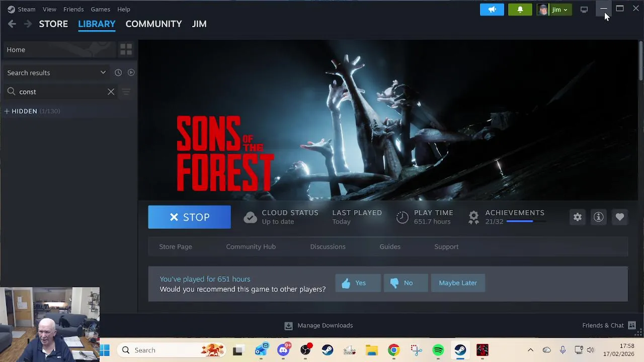Open Google Chrome from the taskbar

[x=393, y=350]
